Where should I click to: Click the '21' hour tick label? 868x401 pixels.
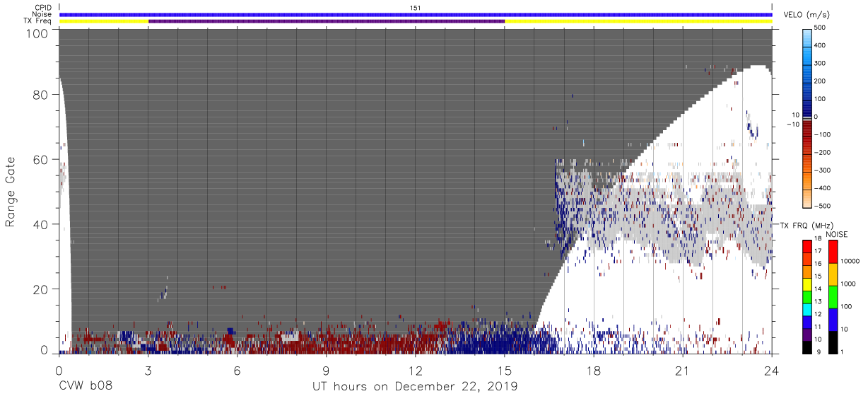pyautogui.click(x=683, y=371)
